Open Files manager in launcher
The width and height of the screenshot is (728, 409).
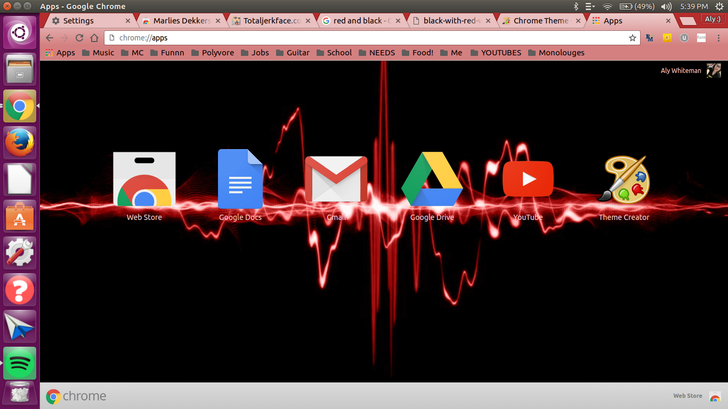20,69
